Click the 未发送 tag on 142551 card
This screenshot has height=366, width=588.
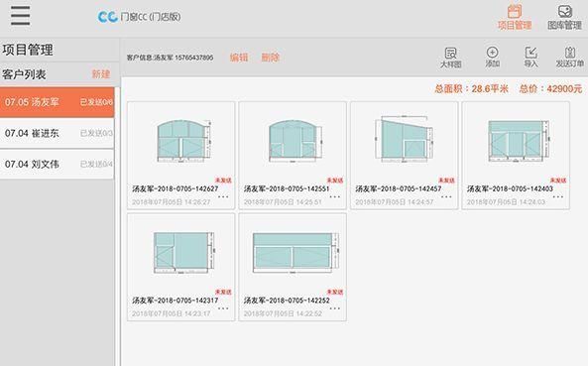click(335, 181)
